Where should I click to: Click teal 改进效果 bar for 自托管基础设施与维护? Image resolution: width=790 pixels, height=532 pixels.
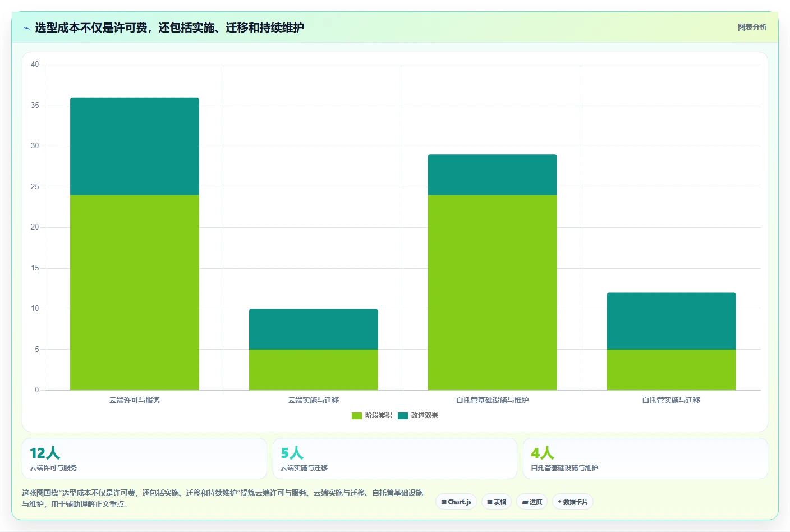pyautogui.click(x=493, y=175)
